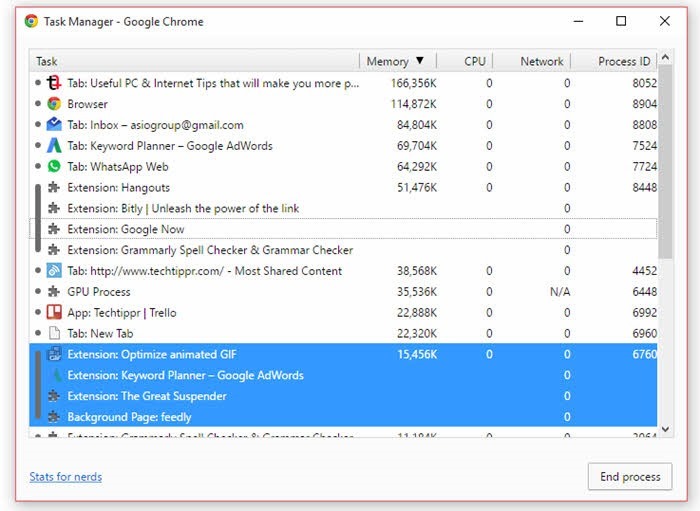Click the puzzle icon beside Extension: Google Now
Viewport: 700px width, 511px height.
54,229
